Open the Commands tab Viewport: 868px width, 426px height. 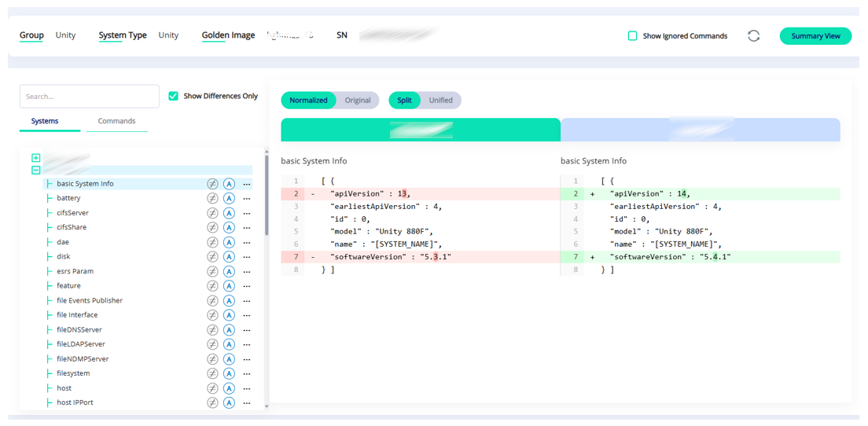point(117,121)
